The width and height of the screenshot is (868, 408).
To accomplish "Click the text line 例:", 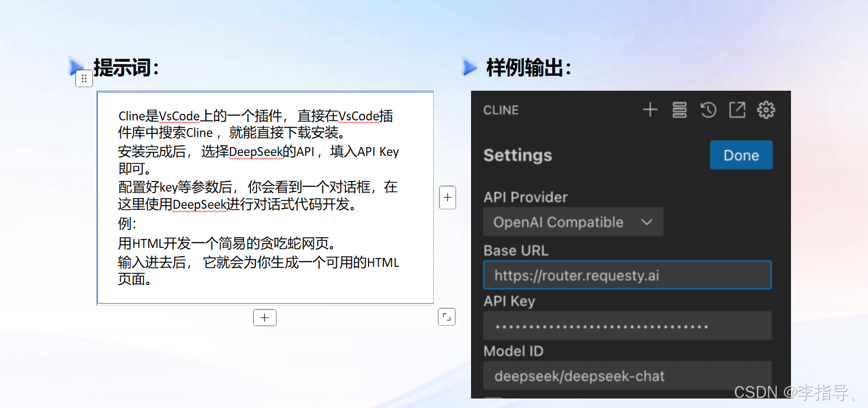I will coord(127,224).
